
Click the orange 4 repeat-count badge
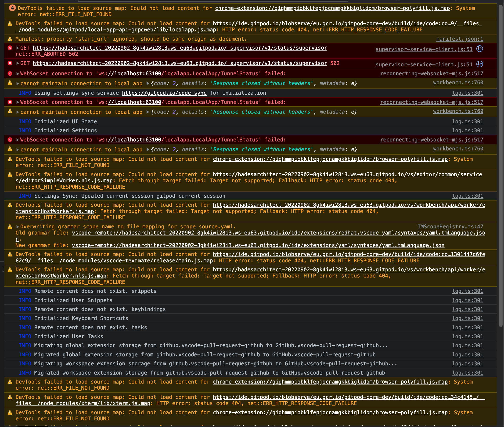click(12, 8)
